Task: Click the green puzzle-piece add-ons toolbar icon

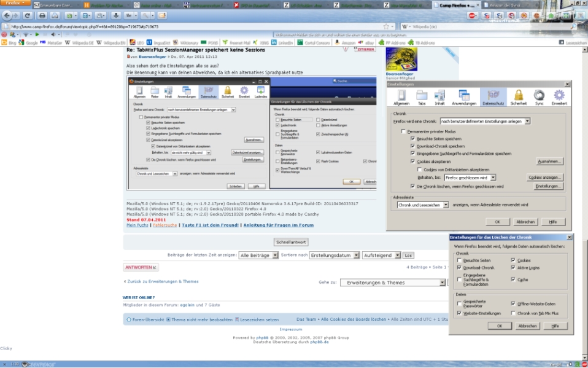Action: 551,16
